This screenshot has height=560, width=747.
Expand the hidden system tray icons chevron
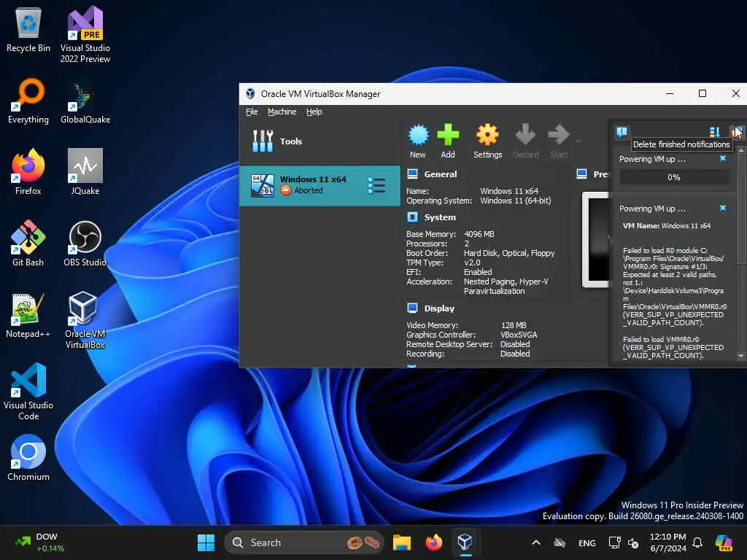point(536,542)
